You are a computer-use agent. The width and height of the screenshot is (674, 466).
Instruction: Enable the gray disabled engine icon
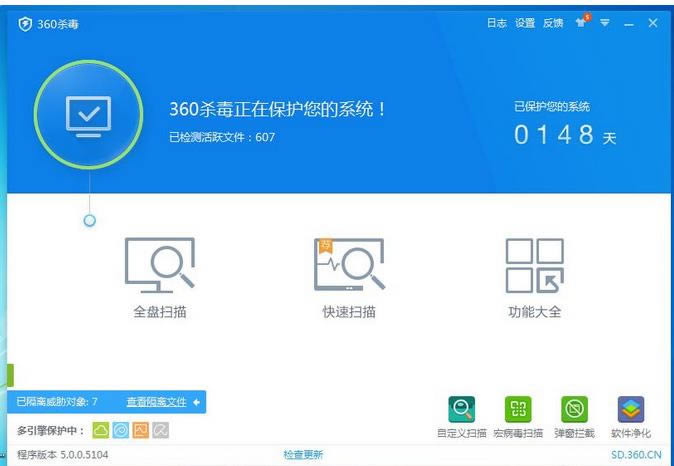click(160, 431)
